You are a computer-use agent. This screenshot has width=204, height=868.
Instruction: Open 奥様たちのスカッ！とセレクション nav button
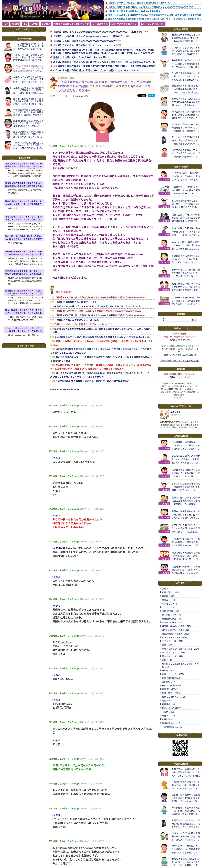(x=71, y=24)
